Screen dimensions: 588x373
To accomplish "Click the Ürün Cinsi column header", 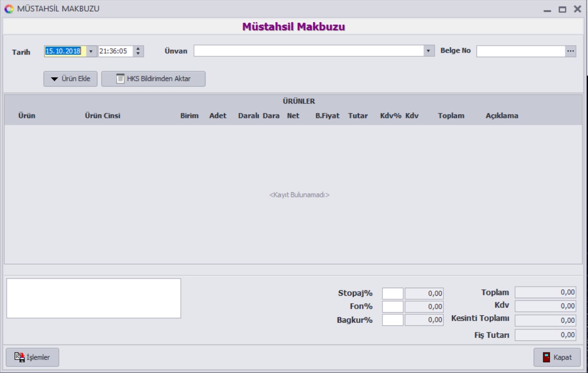I will click(103, 116).
